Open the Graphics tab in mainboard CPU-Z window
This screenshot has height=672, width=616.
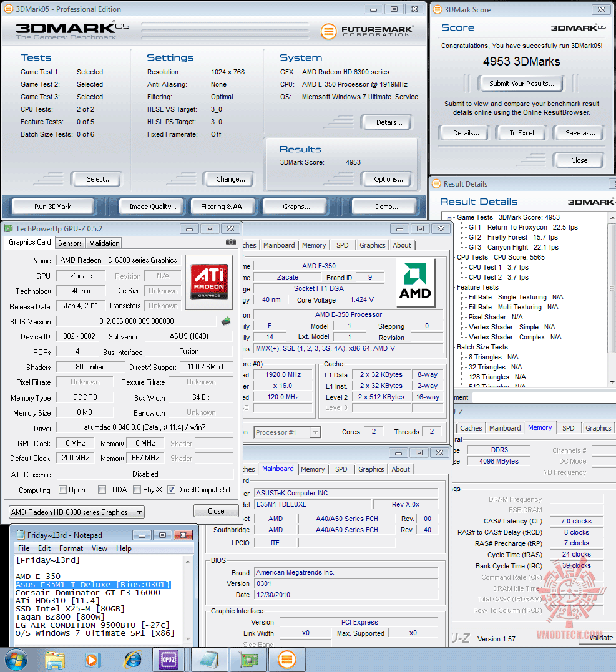pyautogui.click(x=371, y=469)
